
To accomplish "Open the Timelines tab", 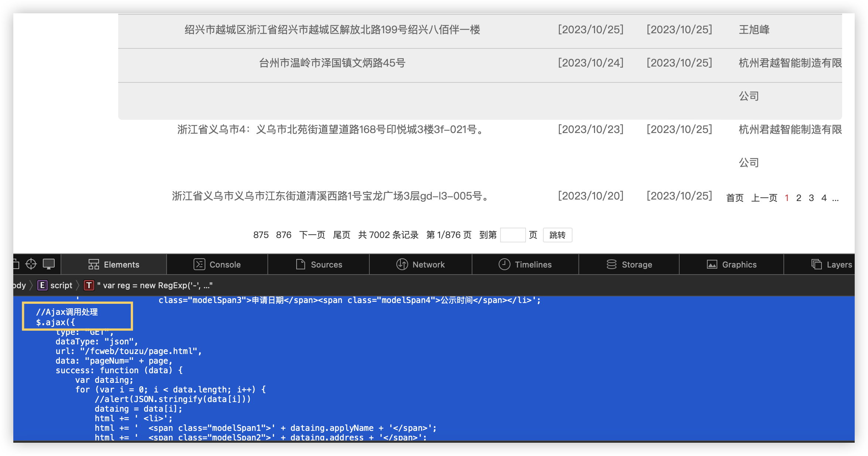I will coord(525,265).
